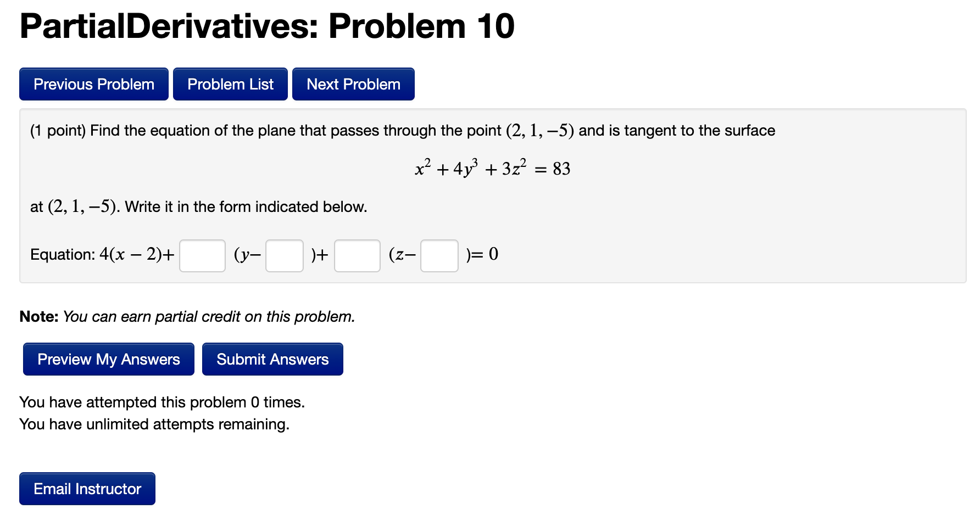This screenshot has height=526, width=980.
Task: Click the answer box following (y−
Action: pyautogui.click(x=283, y=255)
